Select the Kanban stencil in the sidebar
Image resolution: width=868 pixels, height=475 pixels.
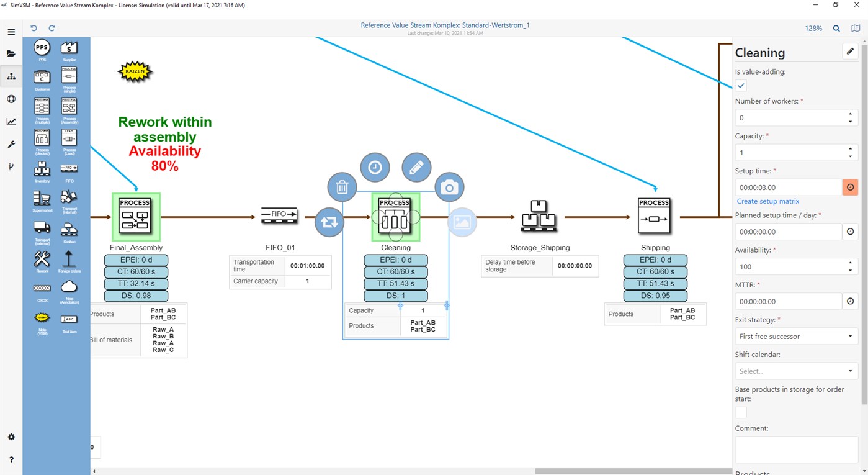click(x=69, y=228)
